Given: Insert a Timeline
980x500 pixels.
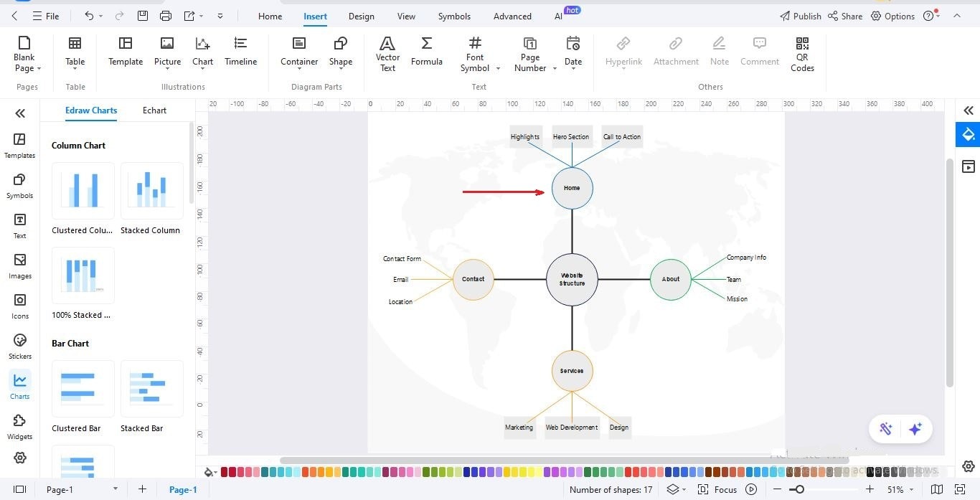Looking at the screenshot, I should 240,52.
